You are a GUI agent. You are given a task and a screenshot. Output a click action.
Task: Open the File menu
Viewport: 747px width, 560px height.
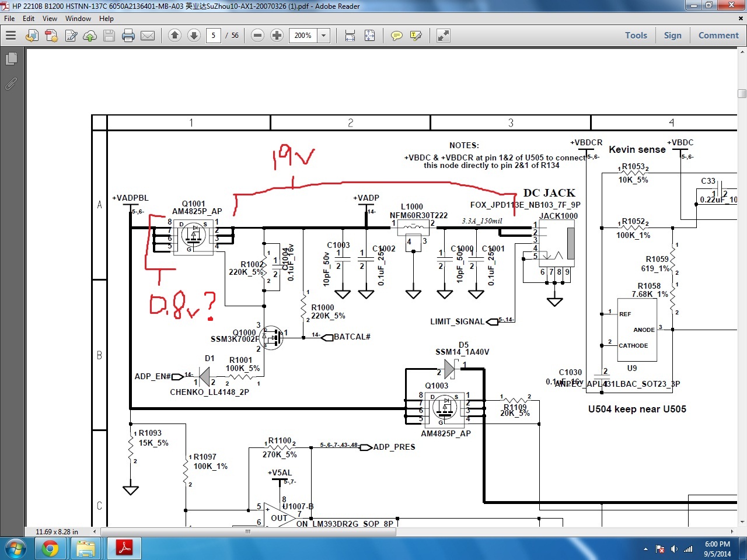[x=9, y=19]
